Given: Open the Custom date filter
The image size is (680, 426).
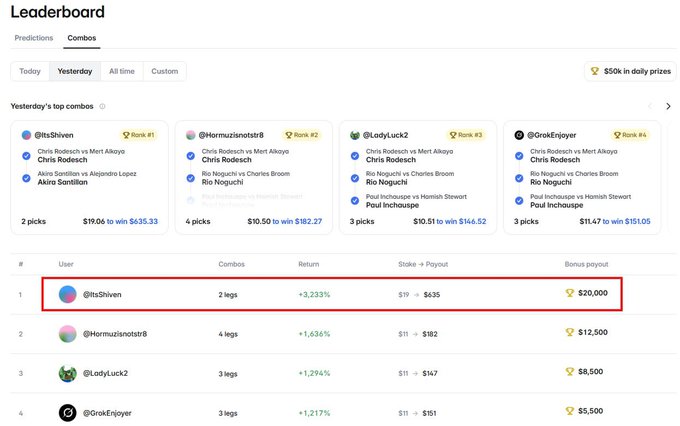Looking at the screenshot, I should [x=165, y=71].
